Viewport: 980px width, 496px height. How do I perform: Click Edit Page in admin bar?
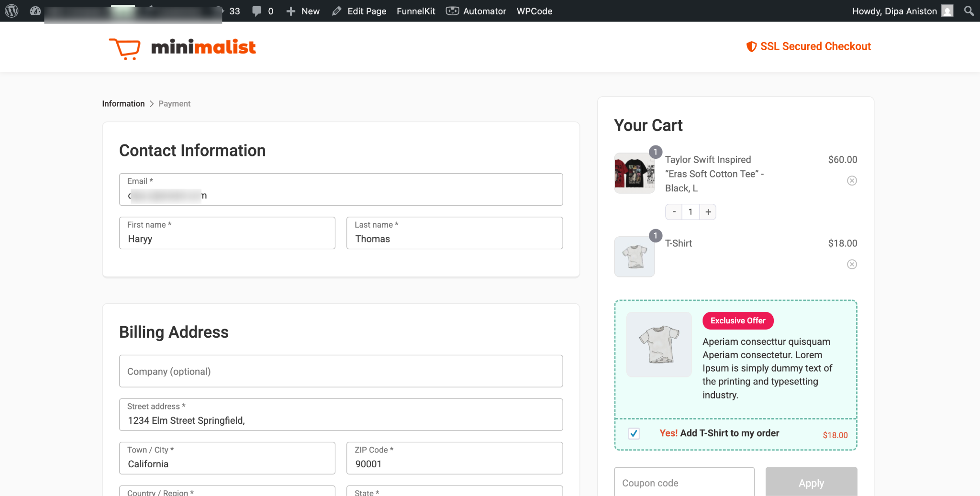(359, 11)
